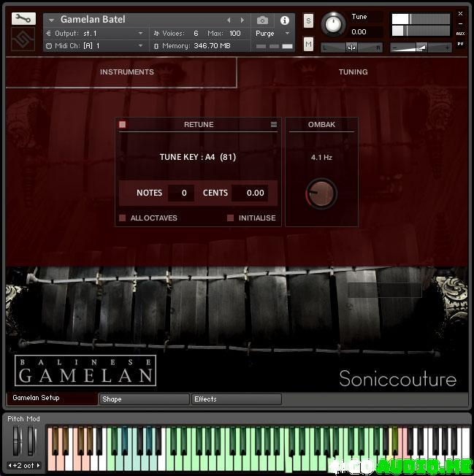This screenshot has height=476, width=474.
Task: Click the Mod wheel
Action: coord(31,440)
